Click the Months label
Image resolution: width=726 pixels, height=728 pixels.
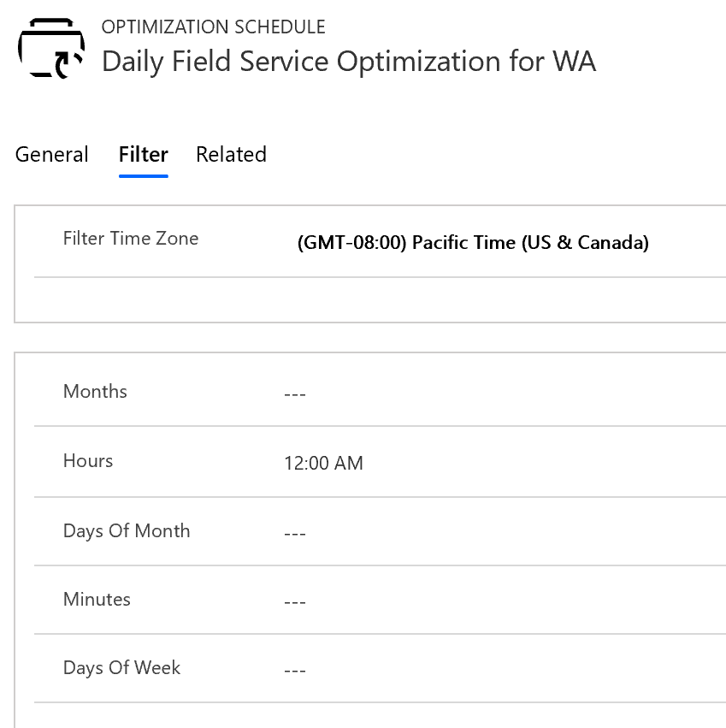[x=95, y=392]
